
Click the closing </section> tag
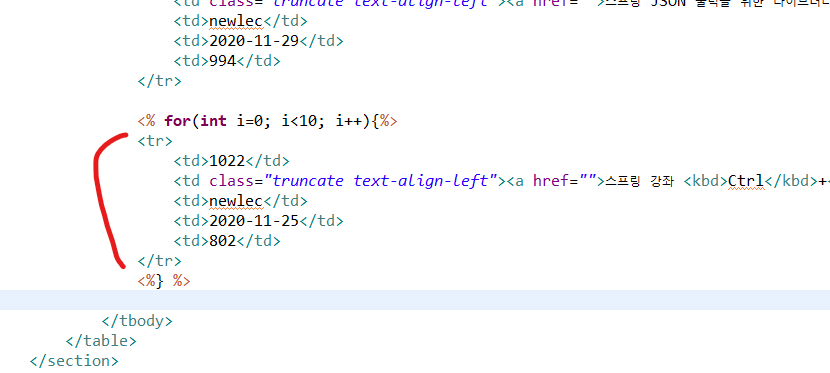click(x=74, y=361)
